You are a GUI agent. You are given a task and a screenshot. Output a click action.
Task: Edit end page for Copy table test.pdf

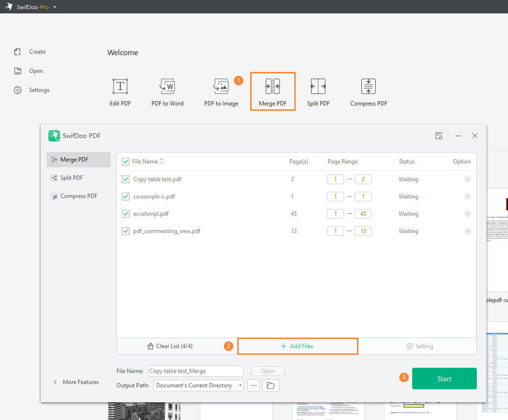(x=363, y=179)
